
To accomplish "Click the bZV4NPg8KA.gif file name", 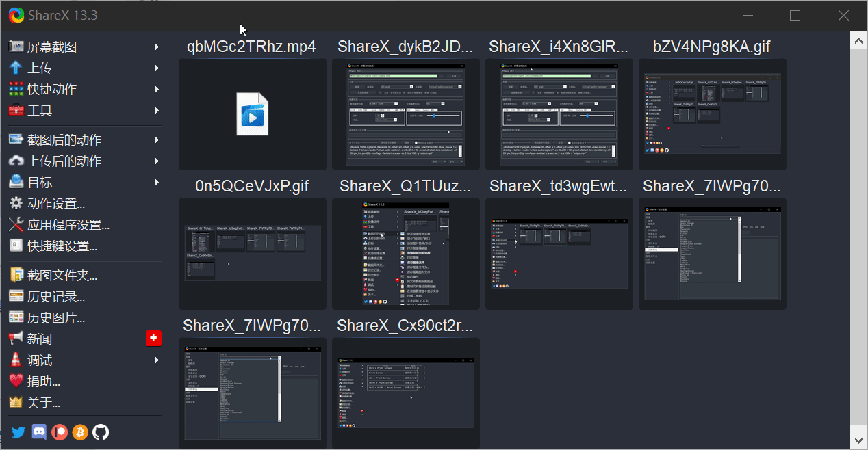I will coord(712,47).
